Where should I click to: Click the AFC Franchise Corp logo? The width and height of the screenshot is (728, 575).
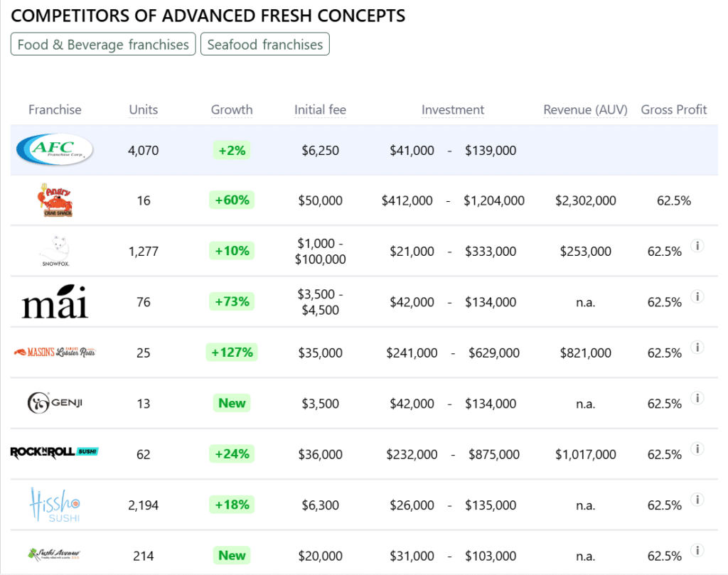click(x=55, y=149)
